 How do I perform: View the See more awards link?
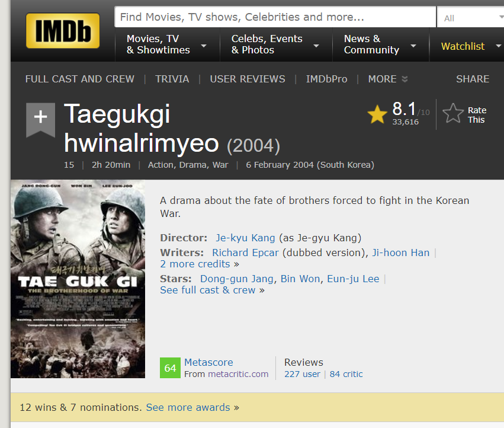(x=188, y=407)
